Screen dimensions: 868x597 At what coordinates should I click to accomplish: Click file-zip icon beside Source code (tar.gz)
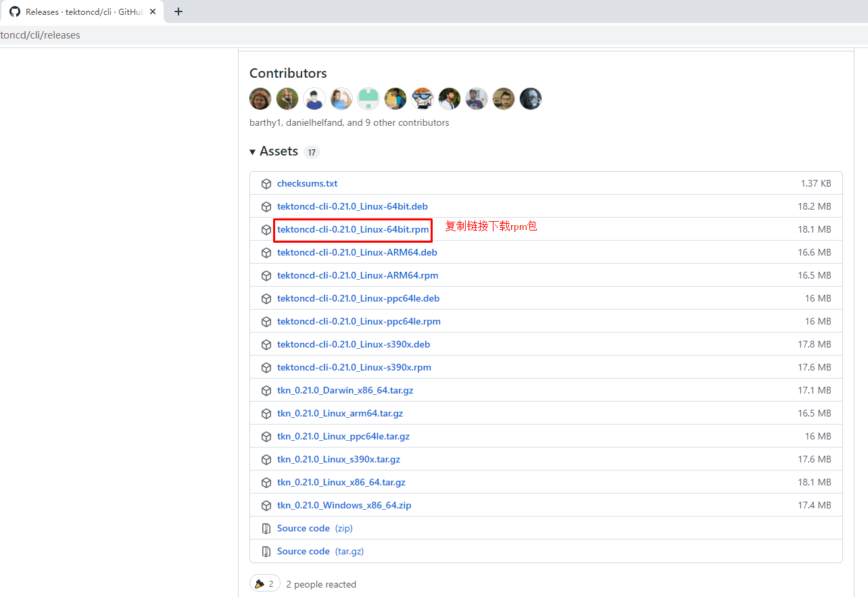click(x=266, y=552)
